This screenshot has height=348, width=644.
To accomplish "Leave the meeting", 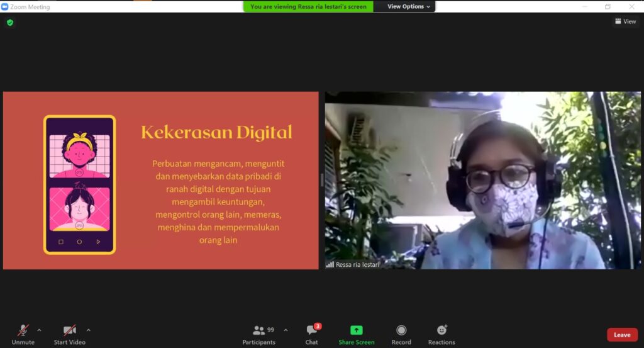I will click(x=622, y=335).
